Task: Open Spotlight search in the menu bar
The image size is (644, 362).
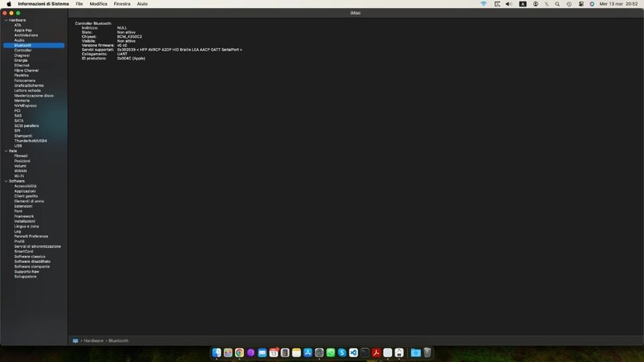Action: coord(557,4)
